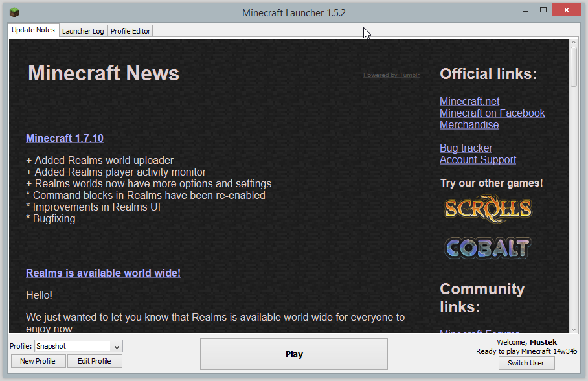Click 'Welcome, Mustek' text
Viewport: 588px width, 381px height.
point(527,342)
